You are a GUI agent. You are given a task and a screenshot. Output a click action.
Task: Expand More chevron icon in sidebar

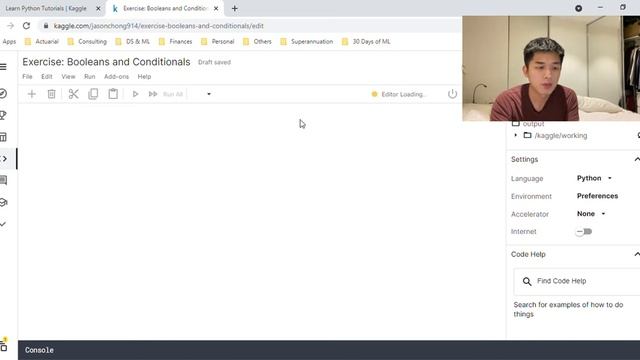point(3,224)
